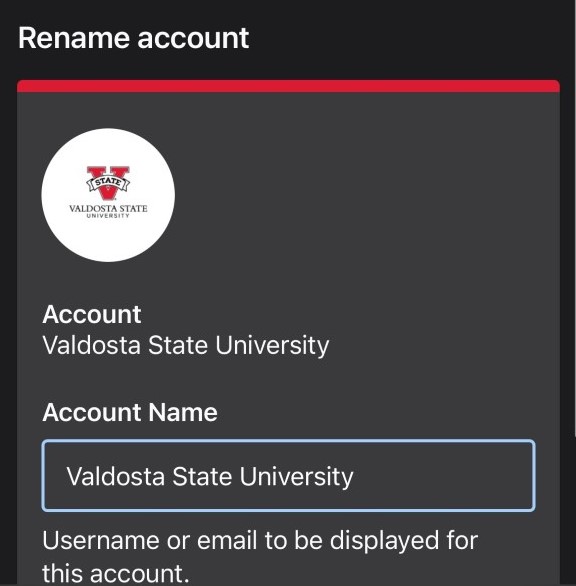Image resolution: width=576 pixels, height=586 pixels.
Task: Click the VALDOSTA STATE wordmark in the logo
Action: click(x=108, y=209)
